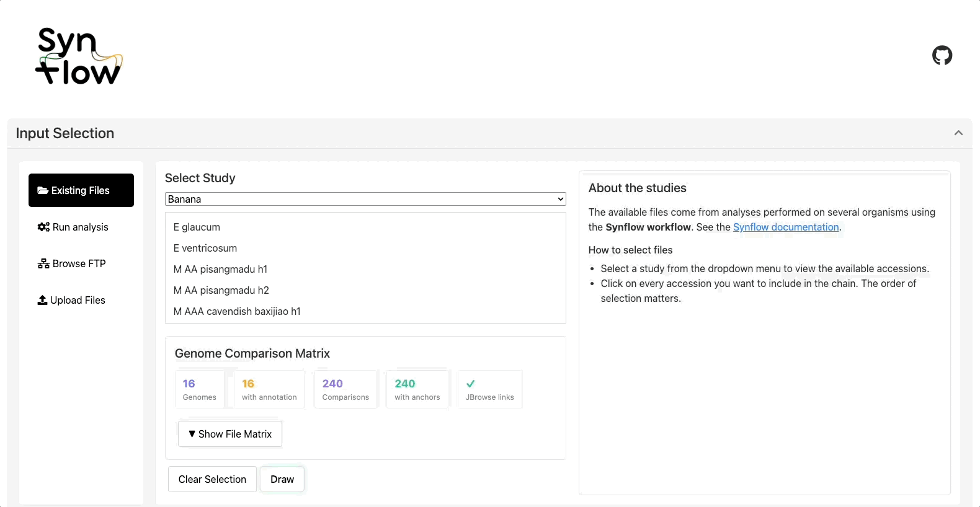Click the Synflow logo
Viewport: 980px width, 507px height.
(x=79, y=56)
